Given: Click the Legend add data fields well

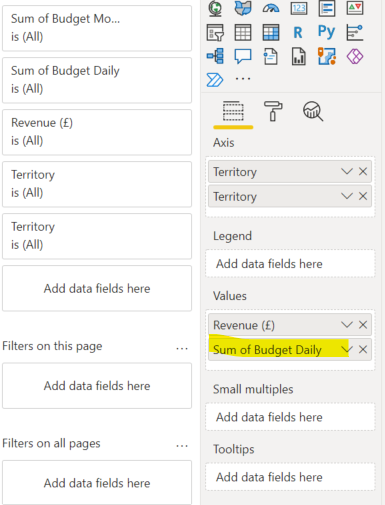Looking at the screenshot, I should (x=290, y=264).
